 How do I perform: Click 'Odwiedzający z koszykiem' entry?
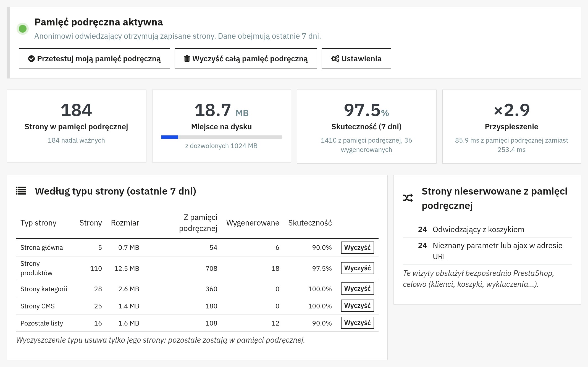478,229
